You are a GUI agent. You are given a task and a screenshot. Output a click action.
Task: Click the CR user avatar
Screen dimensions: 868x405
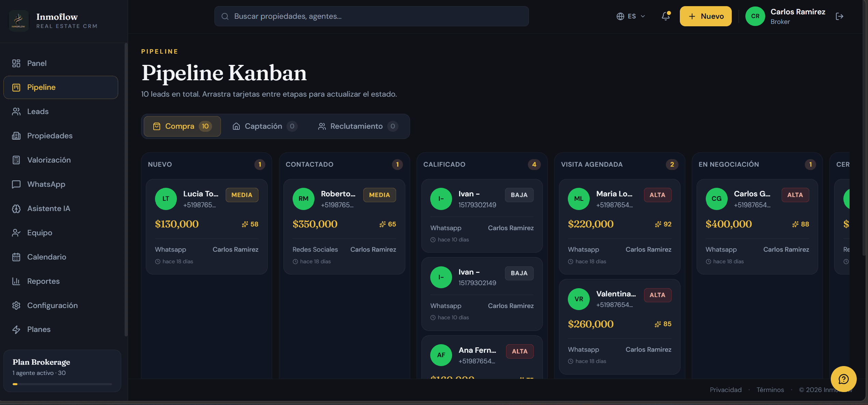pyautogui.click(x=755, y=16)
